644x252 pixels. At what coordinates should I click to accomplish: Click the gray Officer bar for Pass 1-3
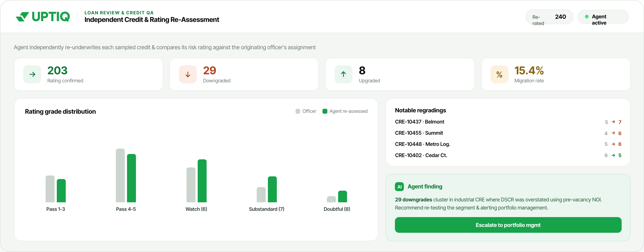50,189
